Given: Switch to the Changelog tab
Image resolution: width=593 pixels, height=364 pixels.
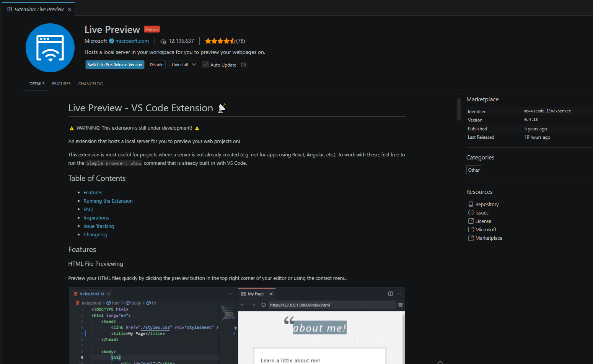Looking at the screenshot, I should [90, 84].
